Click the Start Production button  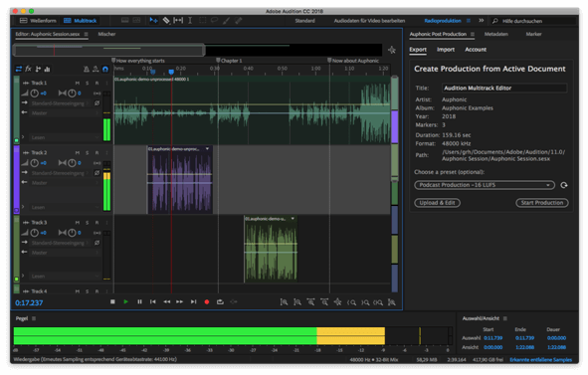point(542,203)
